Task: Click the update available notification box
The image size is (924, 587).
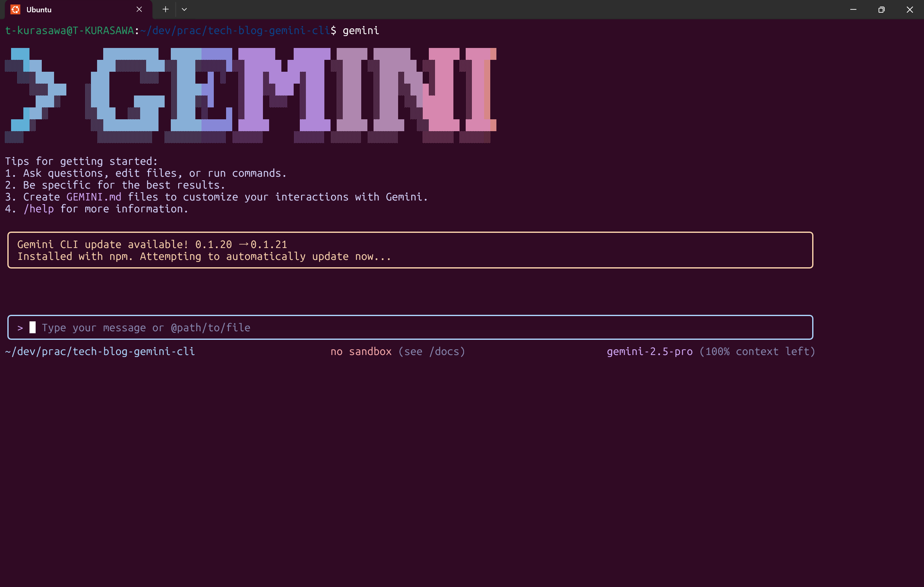Action: (x=410, y=250)
